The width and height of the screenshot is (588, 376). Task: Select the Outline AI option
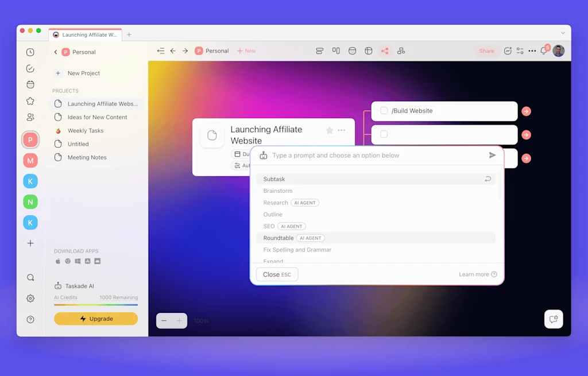376,215
